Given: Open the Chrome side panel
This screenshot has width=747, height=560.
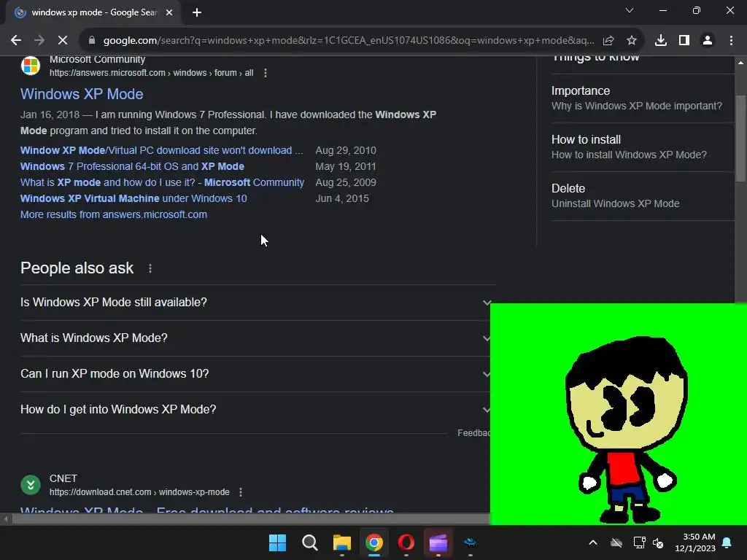Looking at the screenshot, I should pyautogui.click(x=684, y=41).
